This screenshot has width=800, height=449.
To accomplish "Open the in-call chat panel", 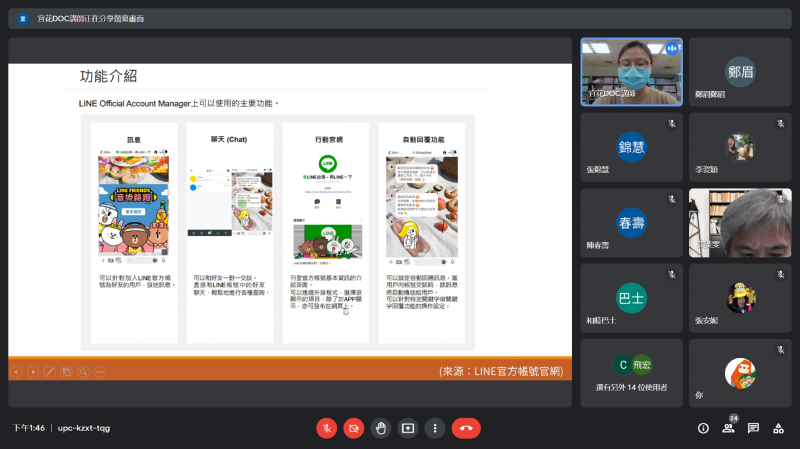I will click(753, 428).
